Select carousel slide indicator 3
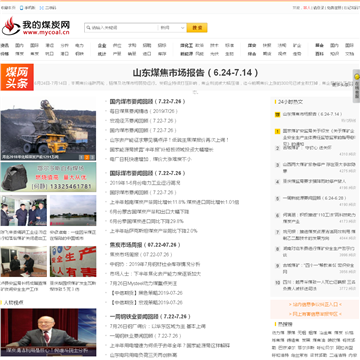The height and width of the screenshot is (360, 360). point(92,157)
